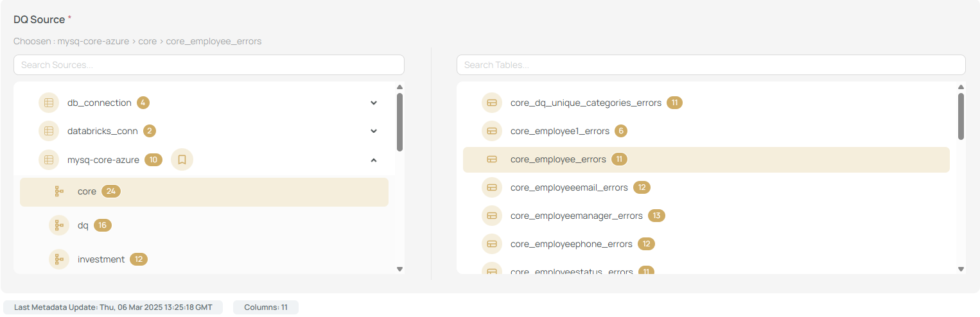Click the core_dq_unique_categories_errors table icon
Viewport: 980px width, 317px height.
tap(492, 103)
